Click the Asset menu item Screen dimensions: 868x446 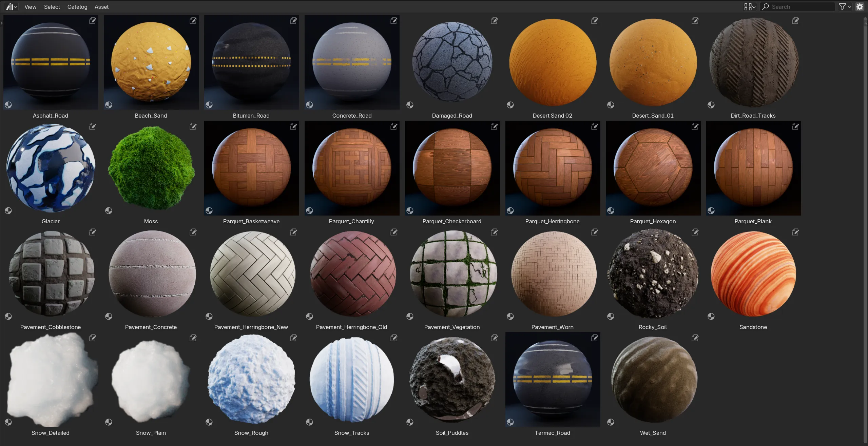[101, 6]
